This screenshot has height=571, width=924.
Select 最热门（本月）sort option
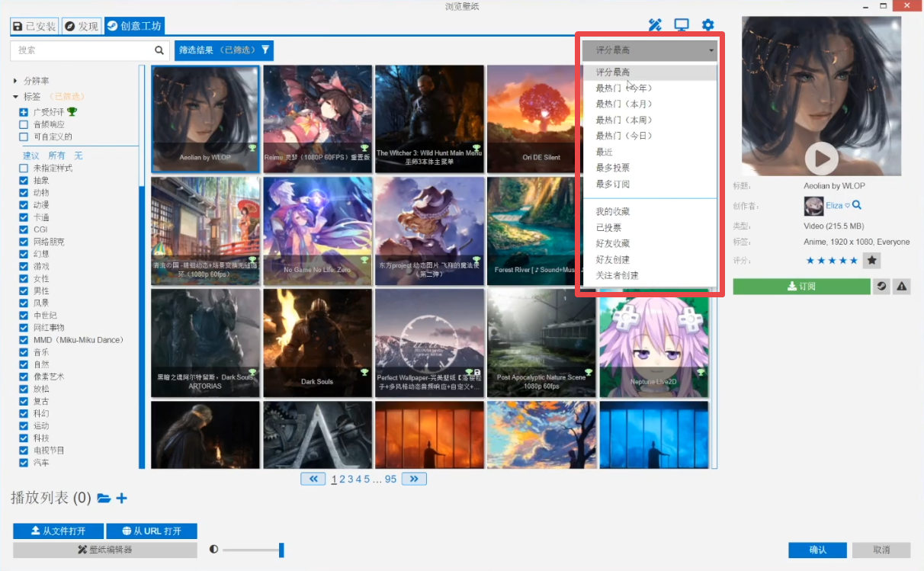coord(650,104)
